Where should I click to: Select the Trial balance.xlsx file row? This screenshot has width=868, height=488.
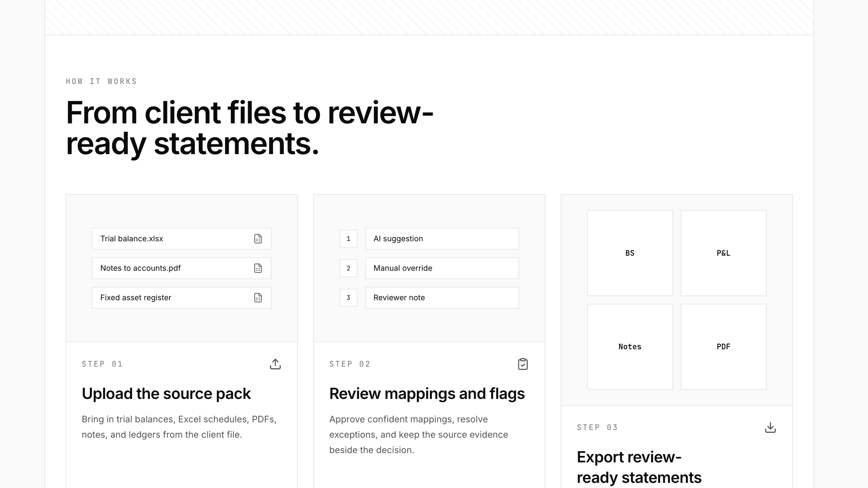coord(181,239)
